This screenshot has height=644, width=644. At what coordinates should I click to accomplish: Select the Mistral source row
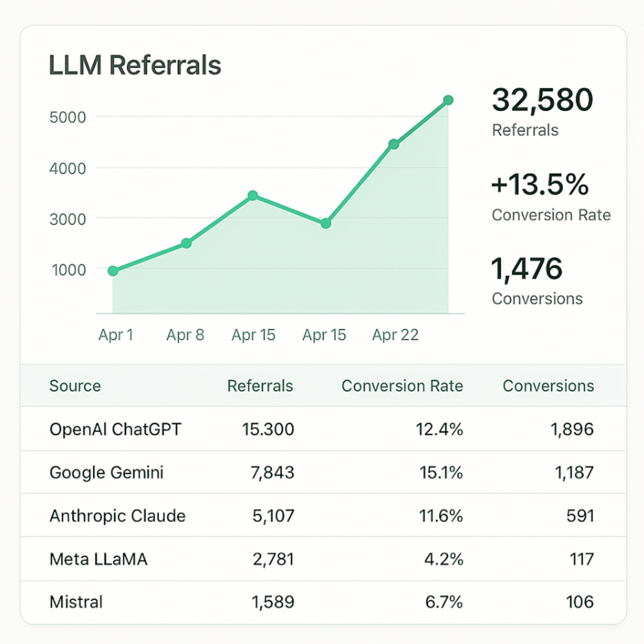pyautogui.click(x=323, y=602)
